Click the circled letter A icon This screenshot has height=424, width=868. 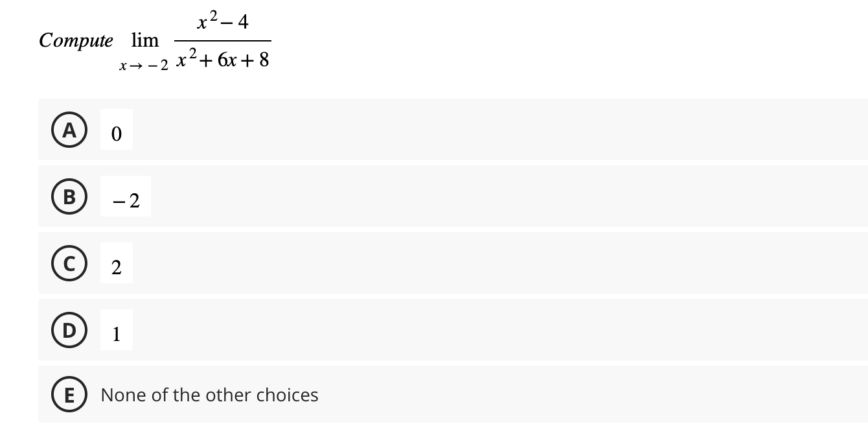pos(69,130)
